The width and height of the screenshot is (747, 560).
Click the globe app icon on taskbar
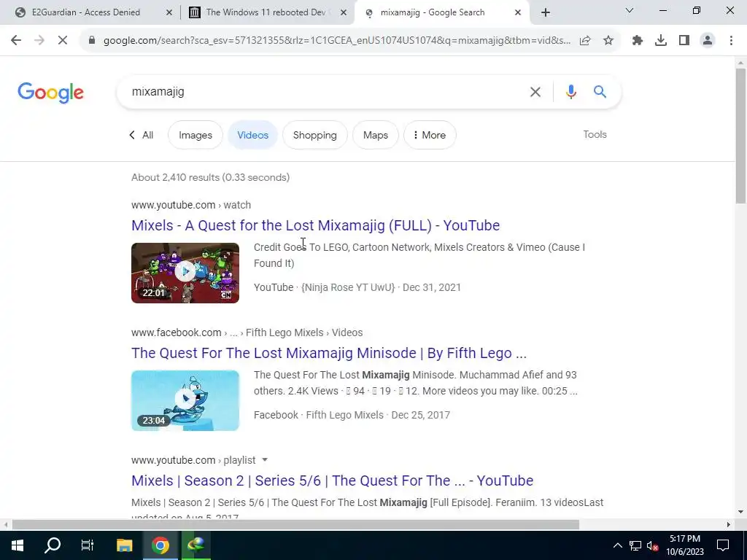click(x=196, y=545)
